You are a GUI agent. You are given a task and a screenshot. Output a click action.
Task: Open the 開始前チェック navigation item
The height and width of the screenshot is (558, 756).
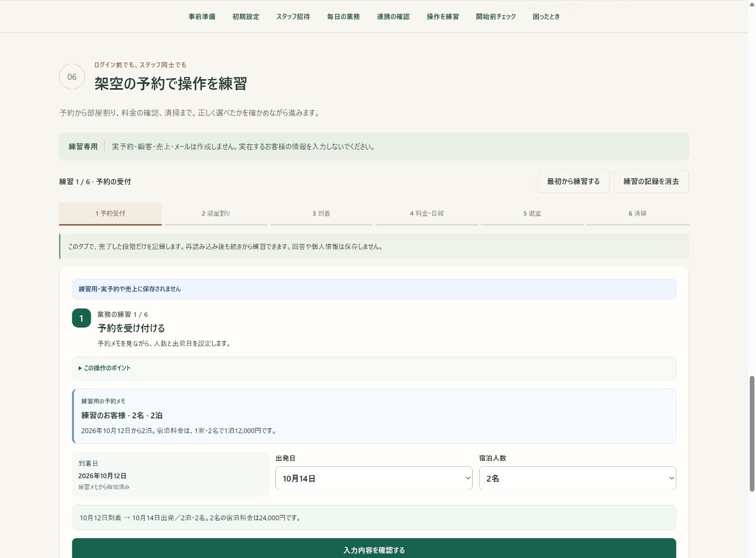(496, 16)
